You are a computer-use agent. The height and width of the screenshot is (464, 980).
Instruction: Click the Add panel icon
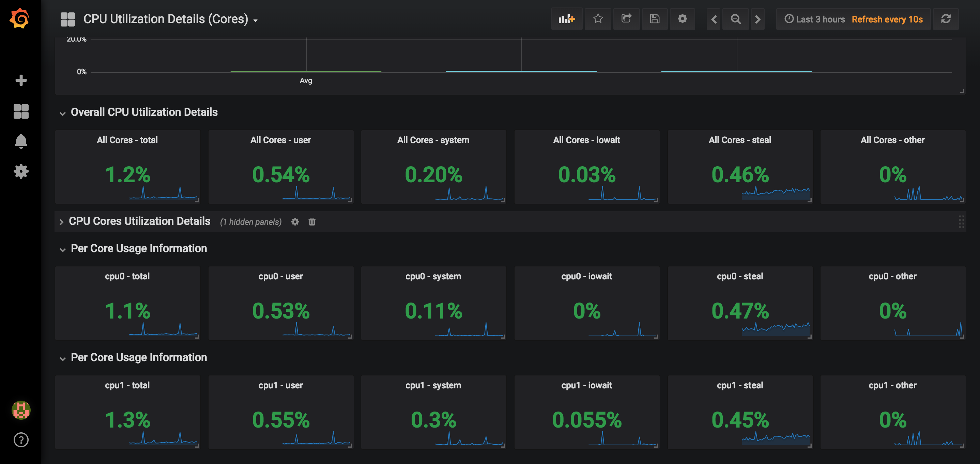(x=566, y=19)
